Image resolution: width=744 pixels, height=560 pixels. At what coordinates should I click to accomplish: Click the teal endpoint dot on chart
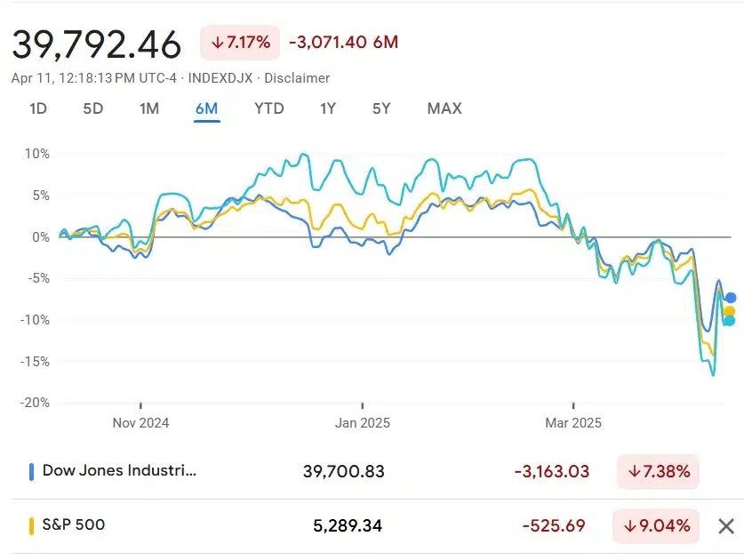(730, 321)
